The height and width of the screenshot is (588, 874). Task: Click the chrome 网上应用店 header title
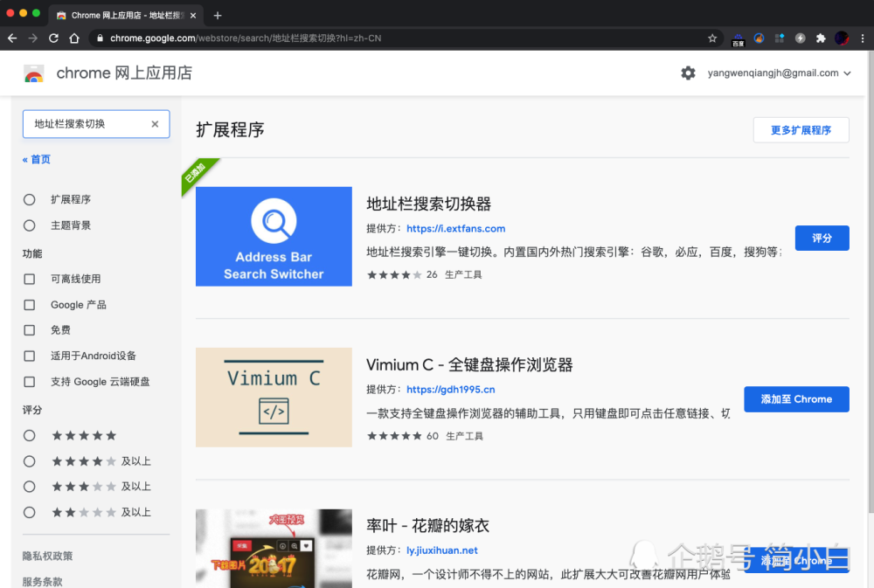(x=124, y=73)
